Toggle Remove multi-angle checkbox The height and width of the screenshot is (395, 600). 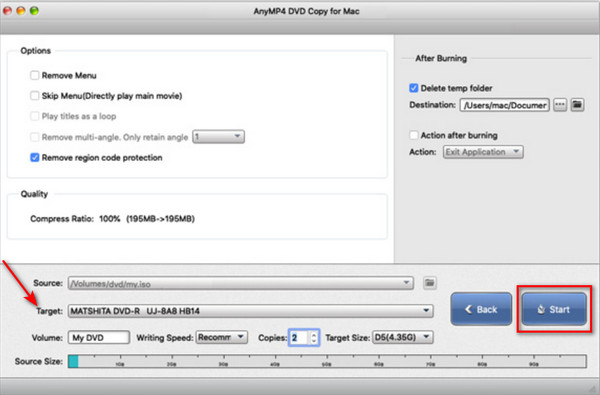point(34,137)
